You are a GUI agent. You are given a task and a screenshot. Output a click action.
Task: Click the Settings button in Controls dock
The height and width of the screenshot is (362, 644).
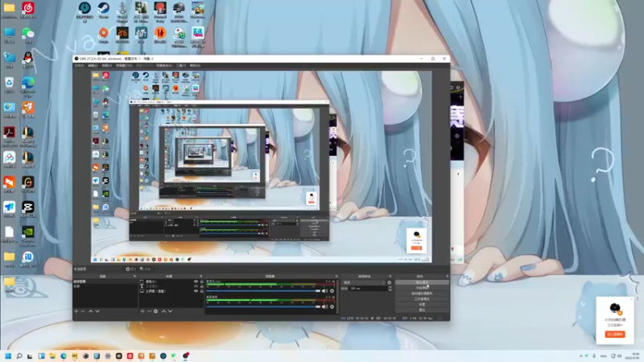pyautogui.click(x=422, y=305)
